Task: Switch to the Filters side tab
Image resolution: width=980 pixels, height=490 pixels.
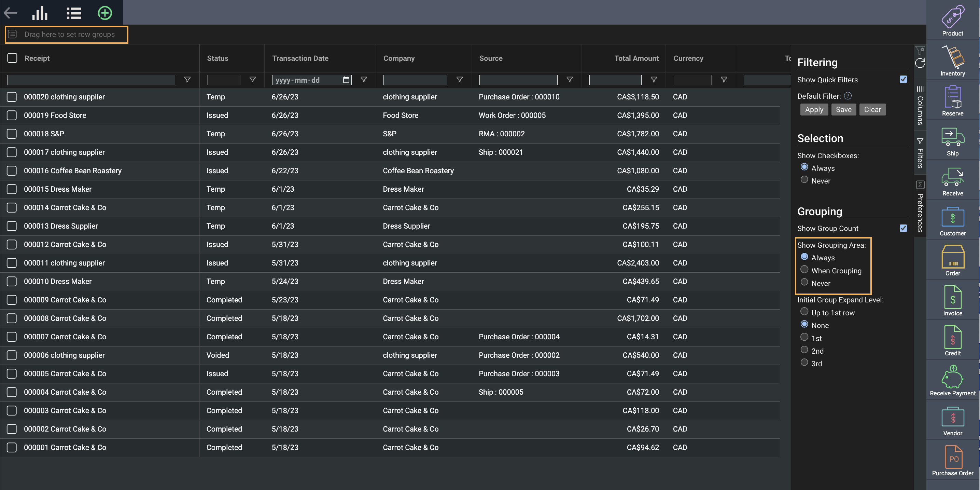Action: 920,153
